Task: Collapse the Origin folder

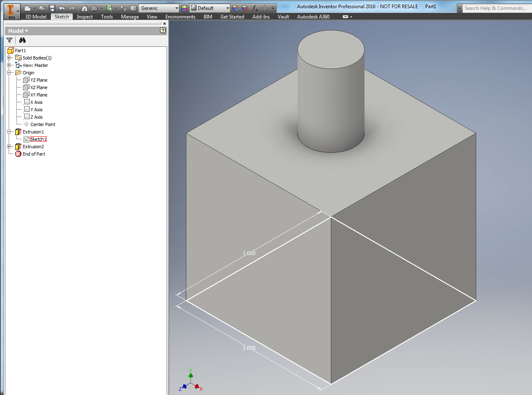Action: pos(9,73)
